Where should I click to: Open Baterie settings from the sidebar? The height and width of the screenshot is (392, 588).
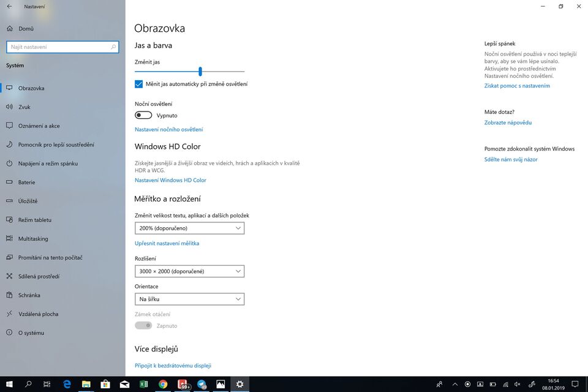click(27, 182)
